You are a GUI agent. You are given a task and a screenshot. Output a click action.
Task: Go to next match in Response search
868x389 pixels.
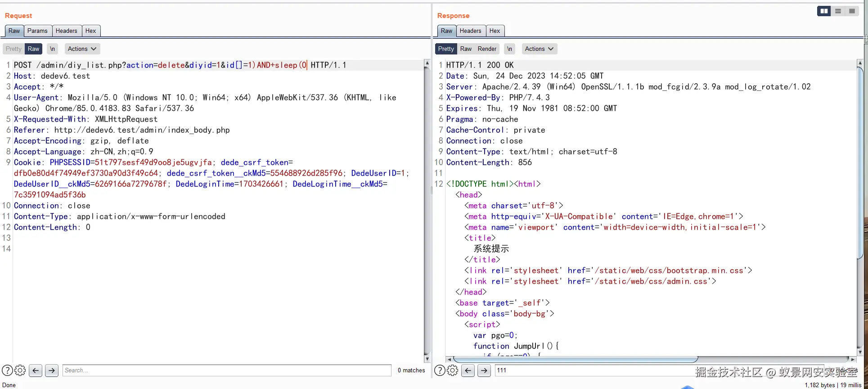click(484, 371)
